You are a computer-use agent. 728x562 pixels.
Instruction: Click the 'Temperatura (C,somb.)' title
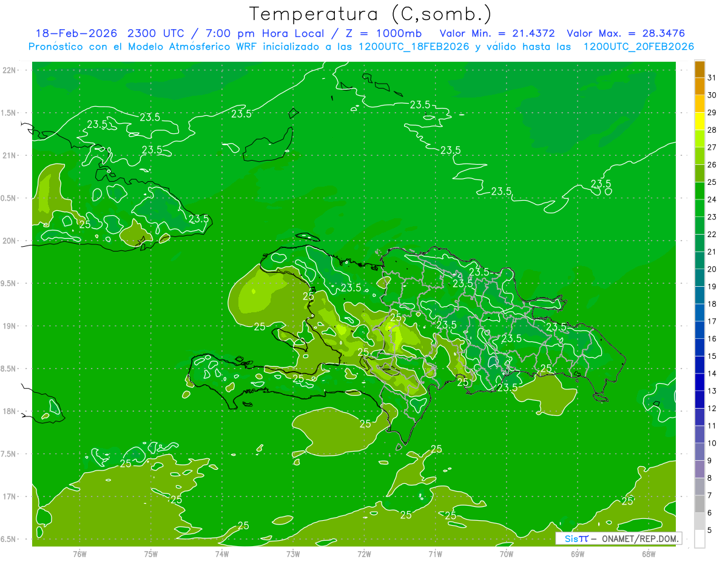[370, 14]
